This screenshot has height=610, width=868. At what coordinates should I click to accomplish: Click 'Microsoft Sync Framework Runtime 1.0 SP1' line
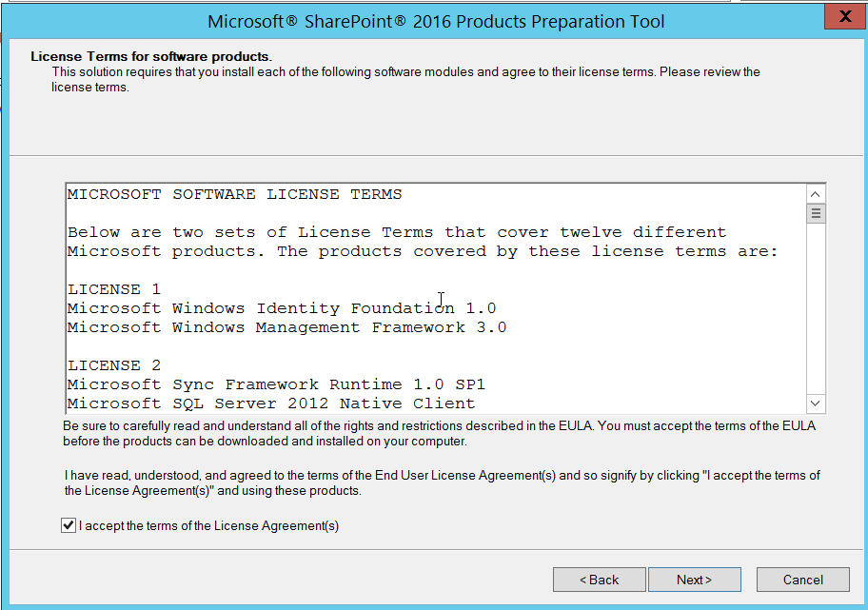[x=276, y=384]
